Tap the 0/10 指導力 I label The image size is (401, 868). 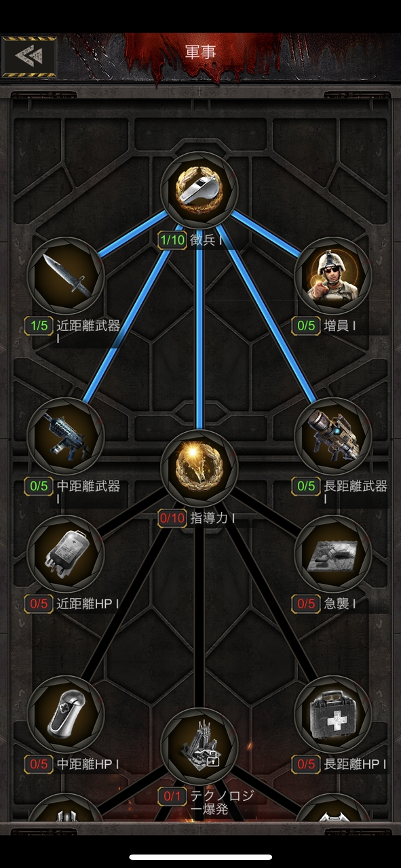coord(197,519)
